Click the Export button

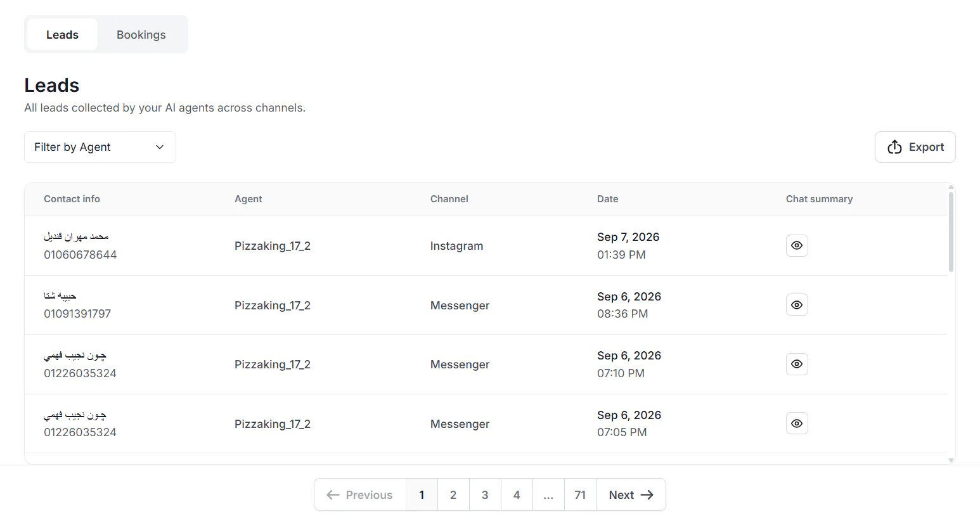click(x=915, y=147)
